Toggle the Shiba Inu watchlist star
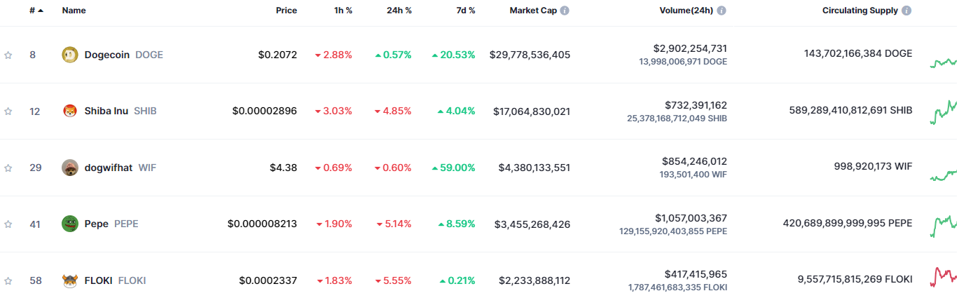 coord(8,111)
